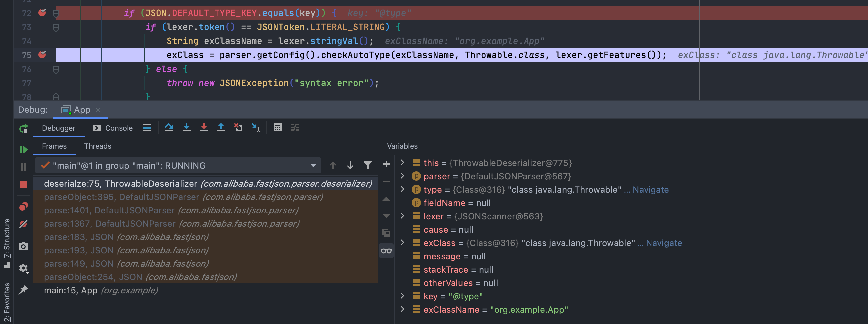Toggle the breakpoint on line 75
This screenshot has width=868, height=324.
(x=42, y=55)
